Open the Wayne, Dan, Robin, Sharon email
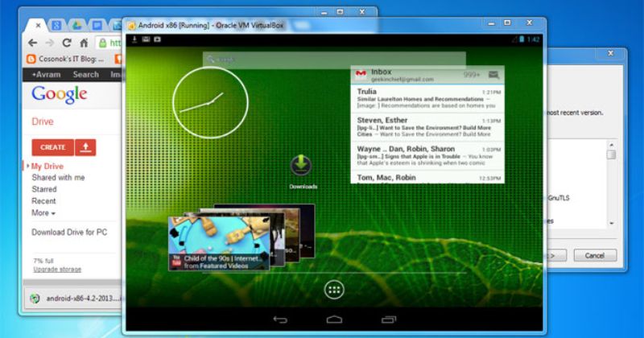644x338 pixels. (427, 156)
